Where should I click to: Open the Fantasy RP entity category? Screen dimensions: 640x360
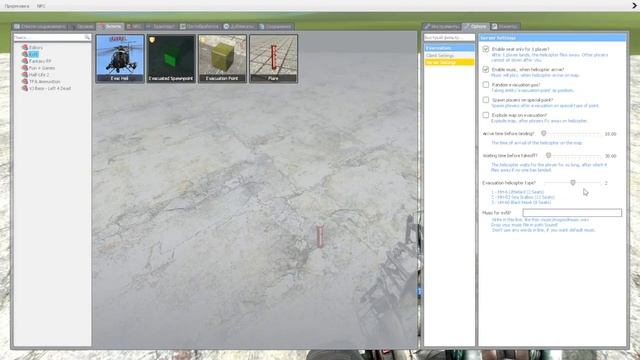(x=40, y=61)
